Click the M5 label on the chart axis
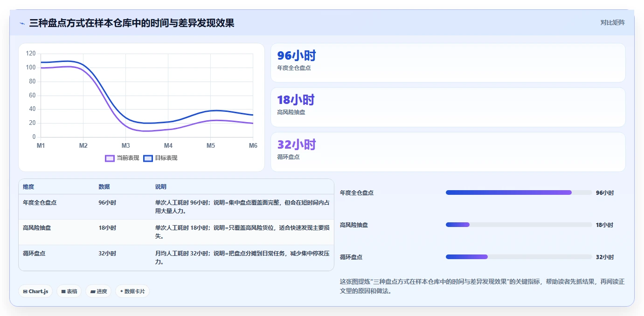This screenshot has width=644, height=316. click(211, 146)
